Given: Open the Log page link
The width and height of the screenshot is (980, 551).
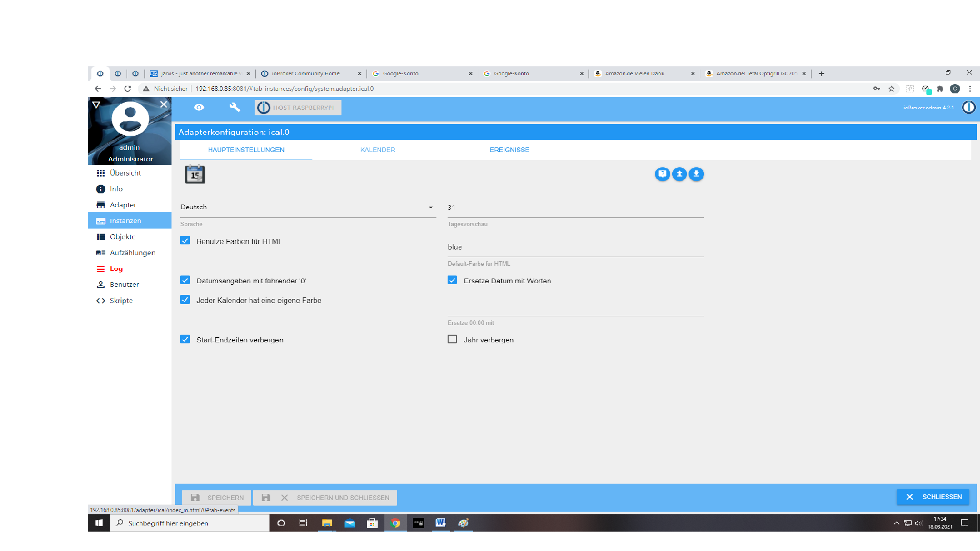Looking at the screenshot, I should click(116, 269).
